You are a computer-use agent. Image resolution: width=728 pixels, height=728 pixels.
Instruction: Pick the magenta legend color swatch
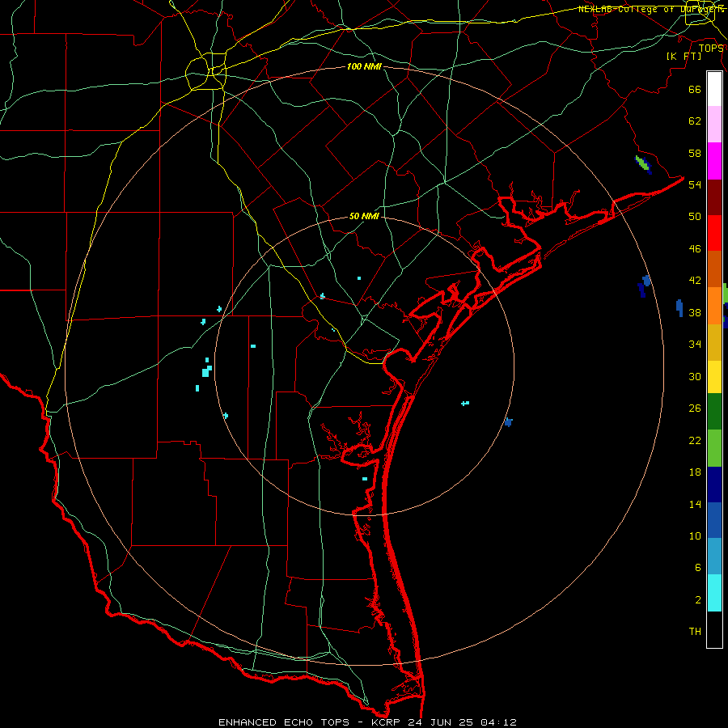click(714, 161)
